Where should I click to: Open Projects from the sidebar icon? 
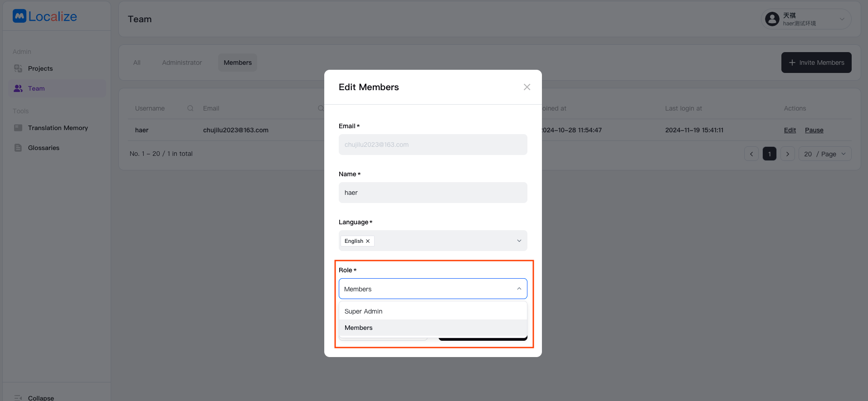click(18, 68)
